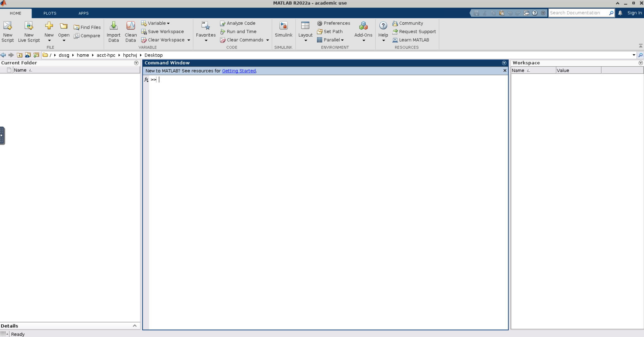Open the address bar history dropdown
Viewport: 644px width, 337px height.
tap(634, 55)
